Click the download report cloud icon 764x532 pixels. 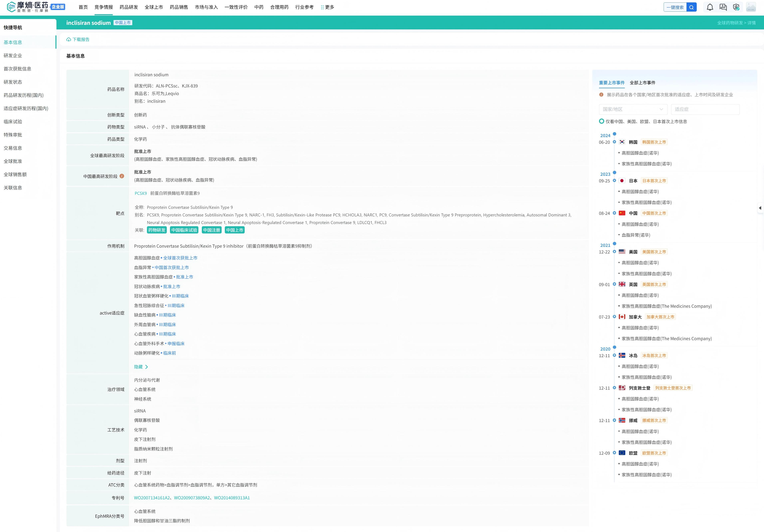pos(68,40)
